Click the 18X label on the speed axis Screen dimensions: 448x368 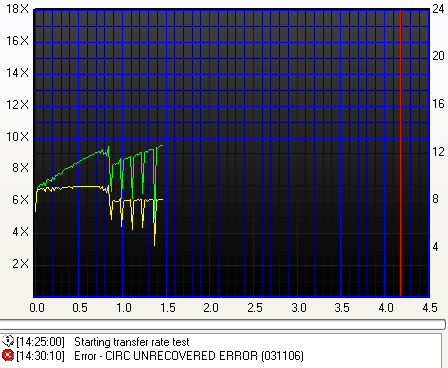point(18,9)
